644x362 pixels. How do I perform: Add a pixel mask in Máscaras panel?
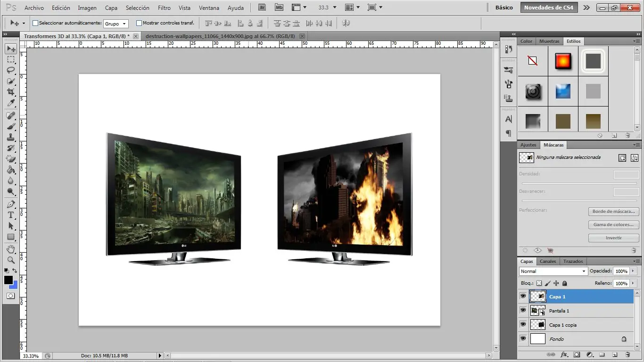(622, 158)
